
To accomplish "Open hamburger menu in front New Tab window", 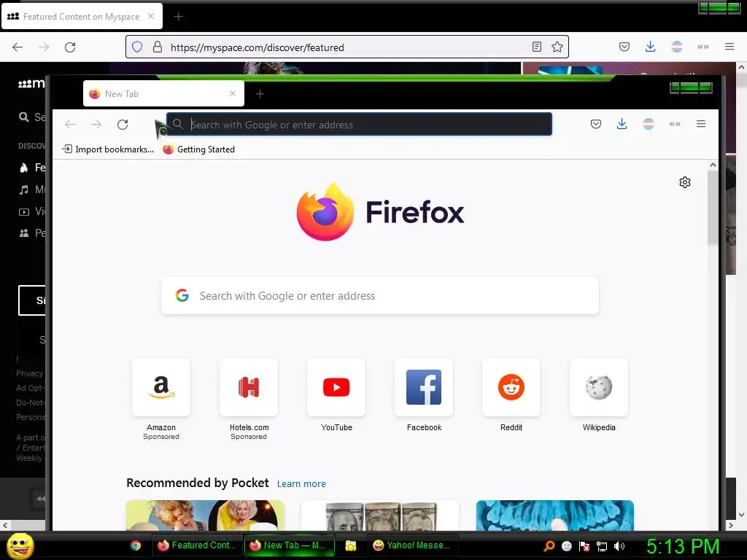I will tap(701, 124).
